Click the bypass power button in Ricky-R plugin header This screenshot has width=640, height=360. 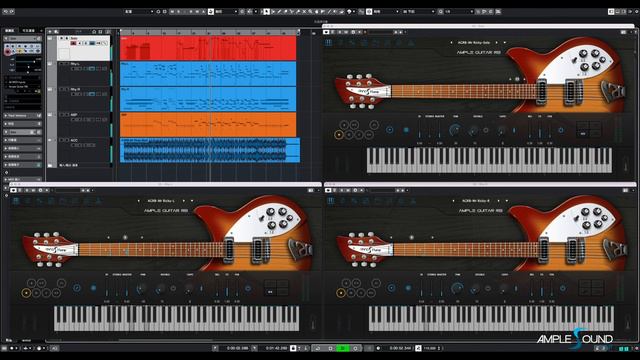[x=328, y=190]
